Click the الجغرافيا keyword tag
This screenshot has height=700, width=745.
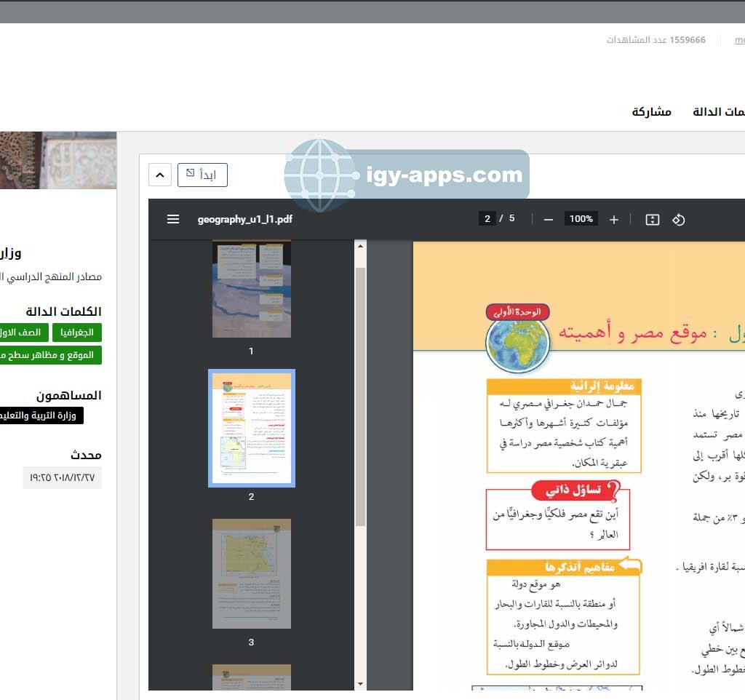(77, 333)
